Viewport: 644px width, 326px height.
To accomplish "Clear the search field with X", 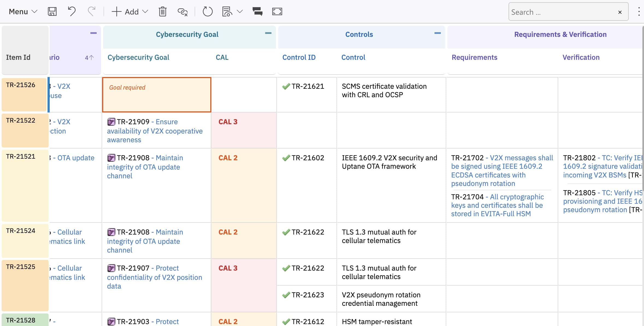I will (620, 12).
